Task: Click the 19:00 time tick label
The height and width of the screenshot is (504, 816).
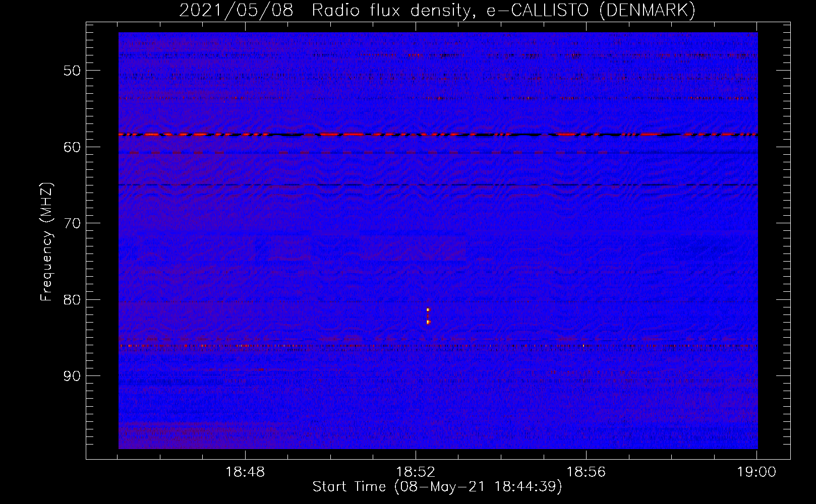Action: coord(756,472)
